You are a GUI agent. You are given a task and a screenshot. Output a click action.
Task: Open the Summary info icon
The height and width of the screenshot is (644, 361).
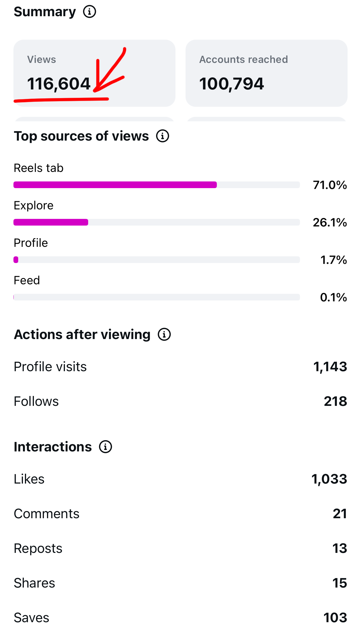coord(90,11)
